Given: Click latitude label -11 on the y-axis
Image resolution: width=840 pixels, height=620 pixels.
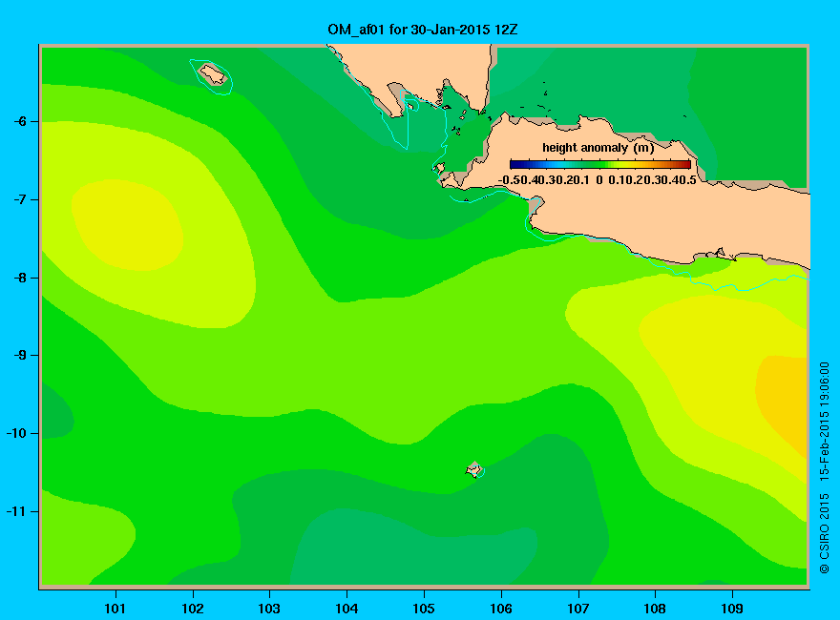Looking at the screenshot, I should point(16,512).
